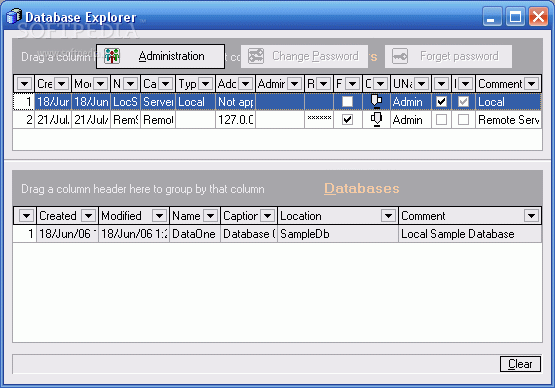This screenshot has height=388, width=555.
Task: Click the masked password cell in row 2
Action: pyautogui.click(x=319, y=120)
